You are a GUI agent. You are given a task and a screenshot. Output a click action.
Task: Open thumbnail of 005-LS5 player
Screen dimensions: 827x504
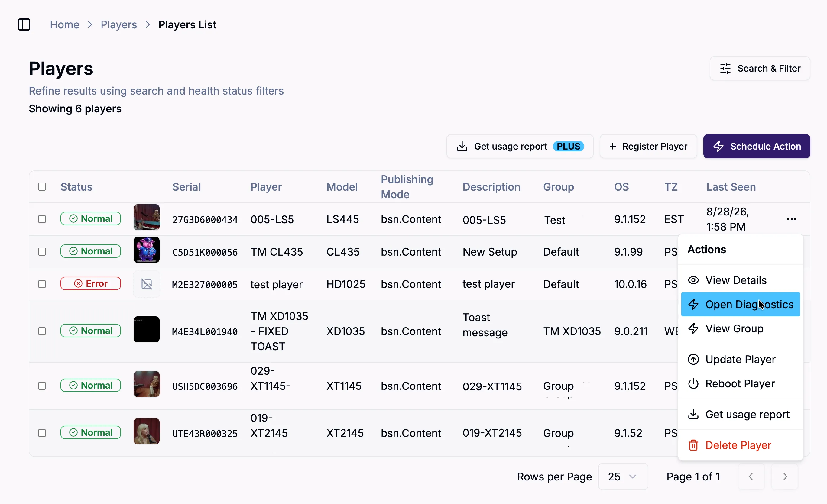pyautogui.click(x=146, y=217)
